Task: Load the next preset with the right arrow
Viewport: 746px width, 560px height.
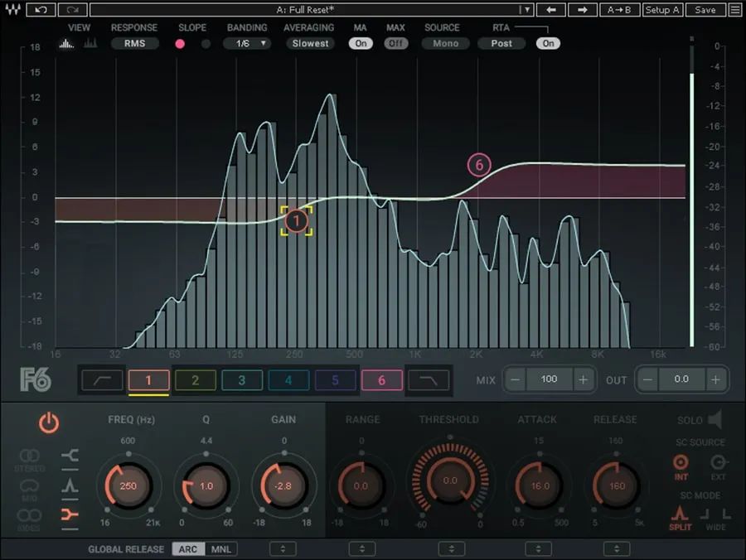Action: (x=583, y=10)
